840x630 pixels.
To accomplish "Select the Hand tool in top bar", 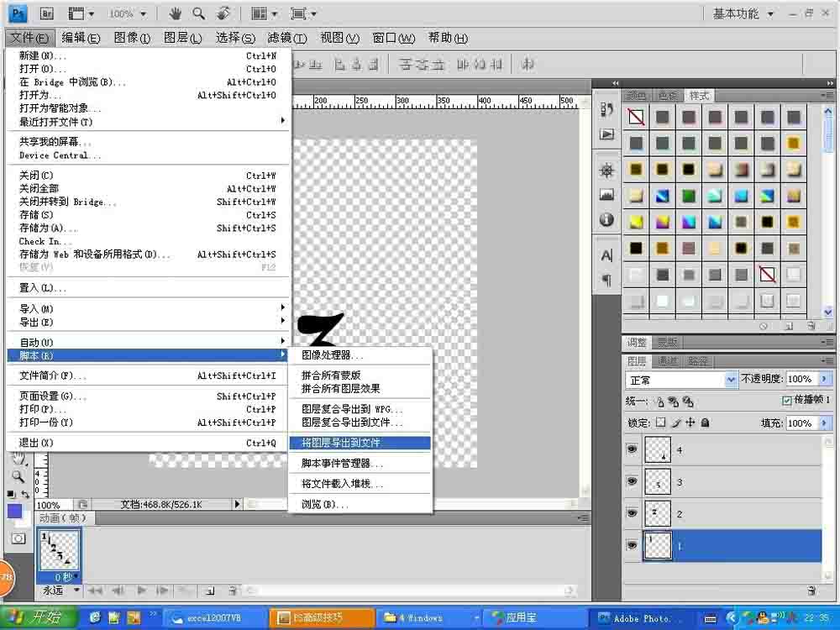I will pyautogui.click(x=176, y=13).
